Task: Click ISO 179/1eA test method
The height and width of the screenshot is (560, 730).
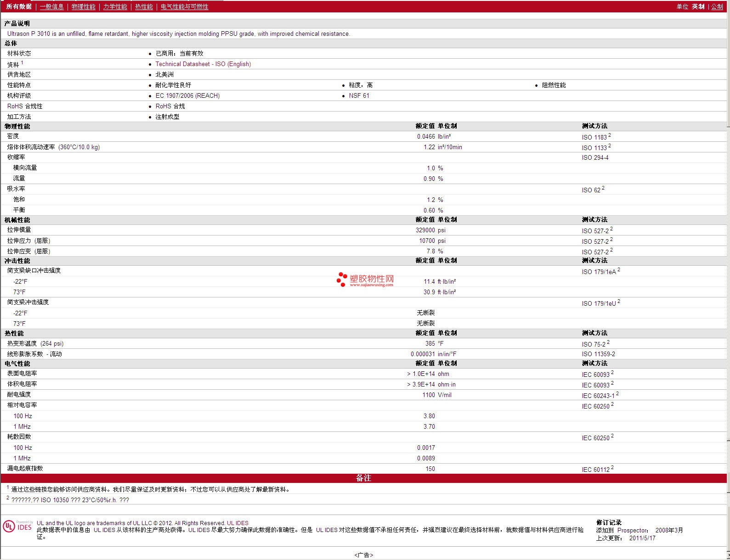Action: pos(599,272)
